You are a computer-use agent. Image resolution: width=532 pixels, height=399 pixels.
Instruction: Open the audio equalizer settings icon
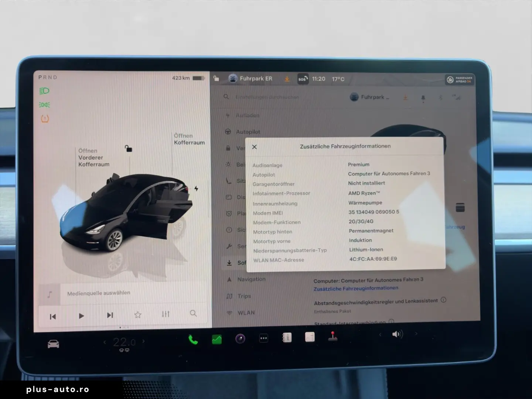click(x=166, y=314)
